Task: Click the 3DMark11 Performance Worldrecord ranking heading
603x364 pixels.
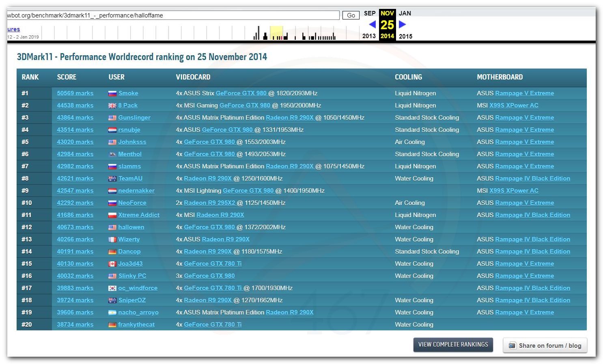Action: coord(142,57)
